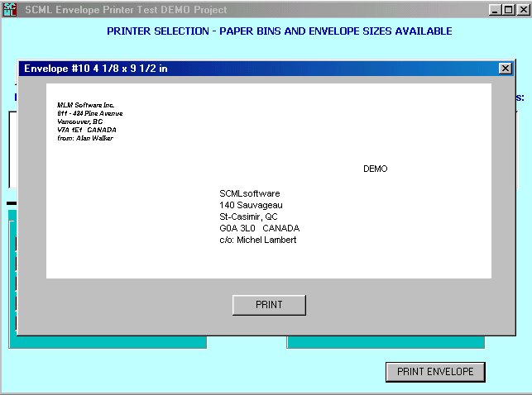
Task: Click the DEMO text on envelope
Action: [376, 169]
